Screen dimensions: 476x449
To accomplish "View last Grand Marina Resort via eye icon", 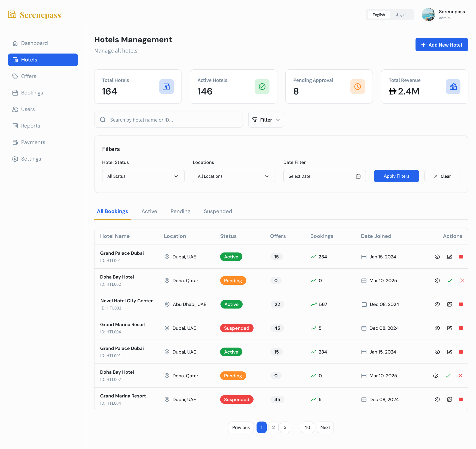I will [437, 399].
